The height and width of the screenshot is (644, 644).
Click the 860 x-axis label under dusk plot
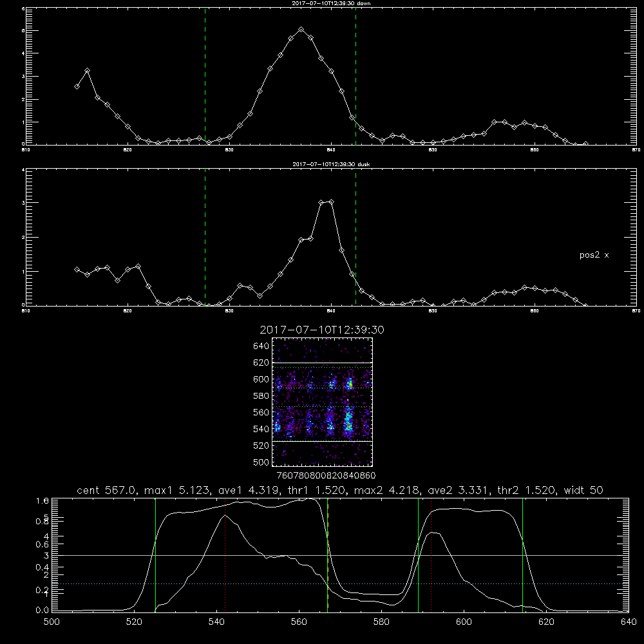(x=535, y=311)
